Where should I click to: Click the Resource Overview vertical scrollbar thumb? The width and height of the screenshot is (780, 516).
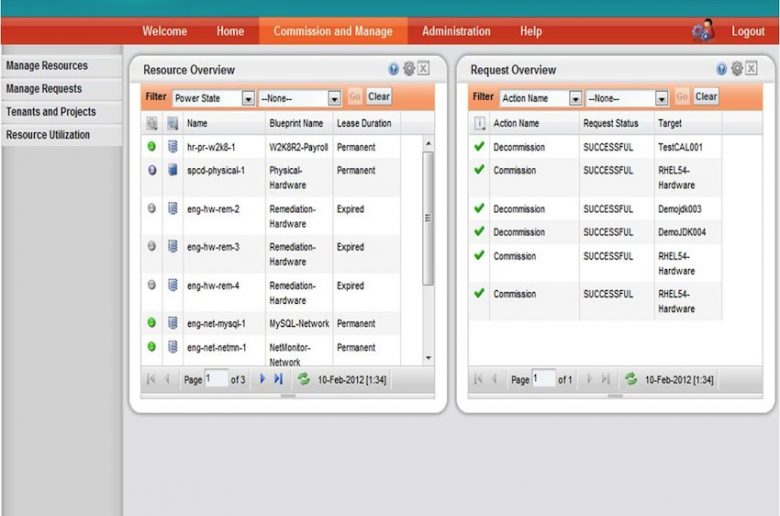tap(428, 218)
